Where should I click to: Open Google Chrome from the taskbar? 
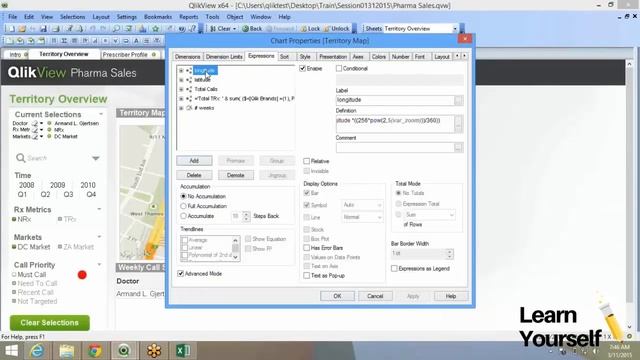(x=95, y=351)
